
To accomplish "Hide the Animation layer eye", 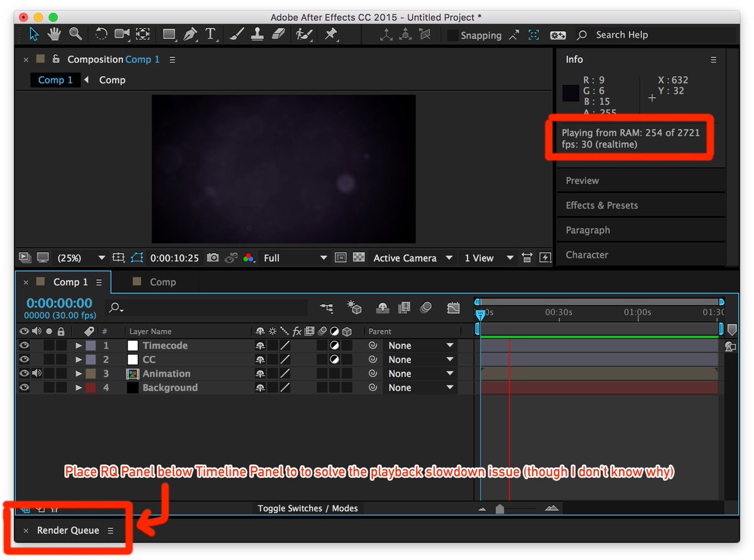I will pyautogui.click(x=24, y=373).
